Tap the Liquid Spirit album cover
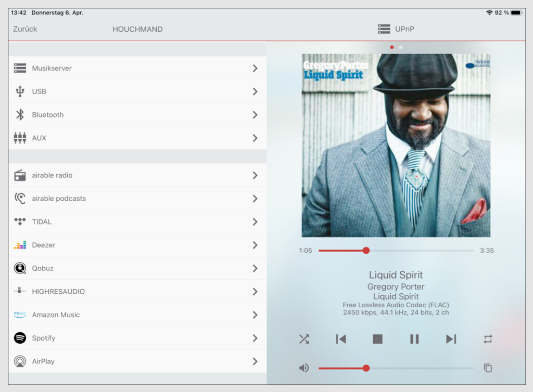The image size is (533, 392). 396,145
